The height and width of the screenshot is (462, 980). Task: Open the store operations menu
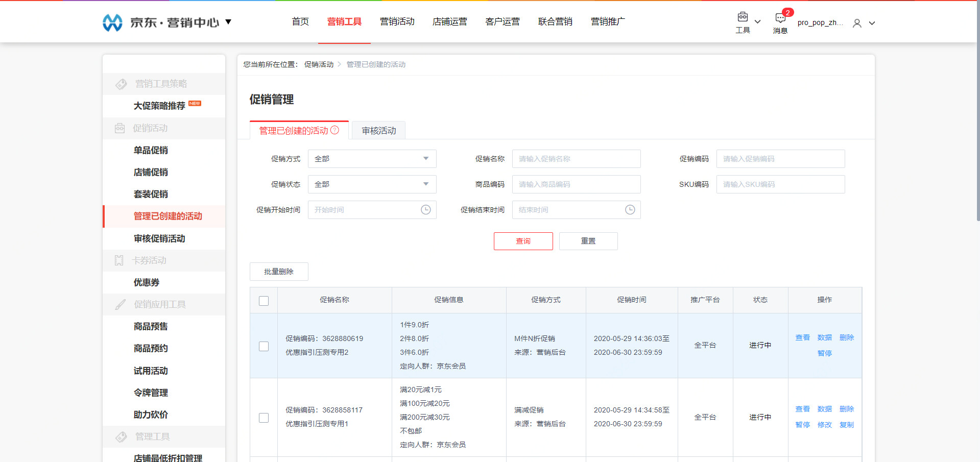click(449, 21)
